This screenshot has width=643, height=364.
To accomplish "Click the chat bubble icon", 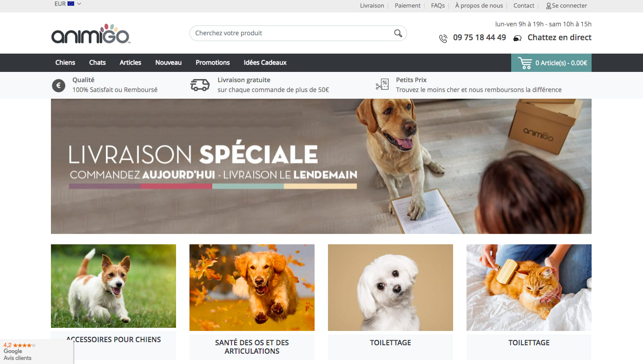I will click(x=517, y=38).
